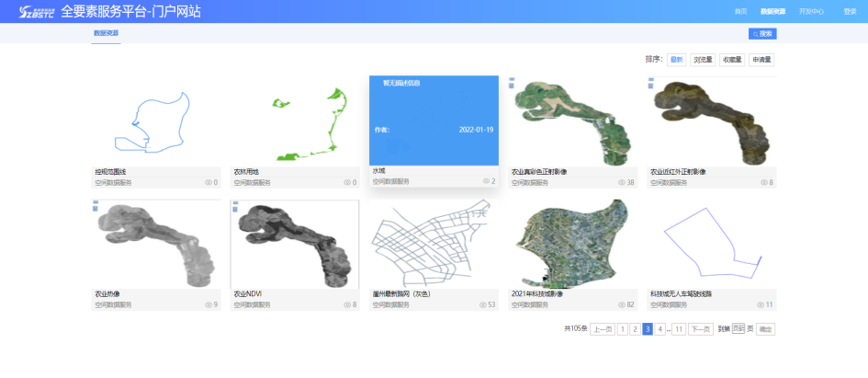The image size is (868, 378).
Task: Click the small badge icon on 农业近红外正射影像 thumbnail
Action: click(x=651, y=82)
